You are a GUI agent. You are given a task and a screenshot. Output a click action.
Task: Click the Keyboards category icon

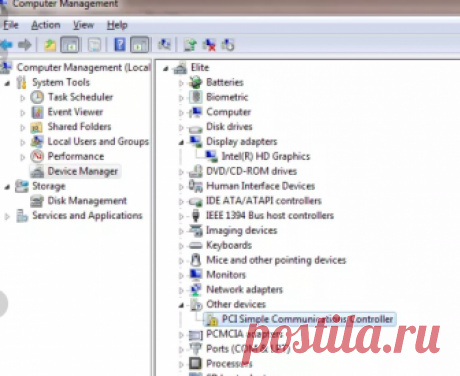[x=196, y=246]
